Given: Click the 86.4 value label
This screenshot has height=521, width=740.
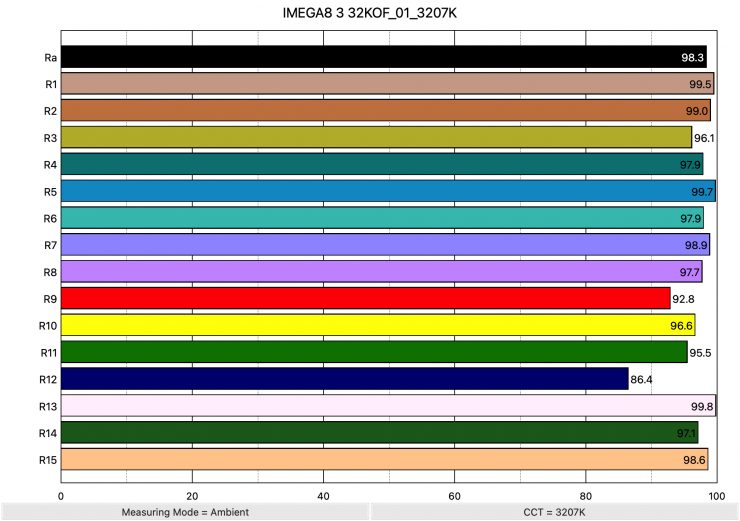Looking at the screenshot, I should [642, 380].
